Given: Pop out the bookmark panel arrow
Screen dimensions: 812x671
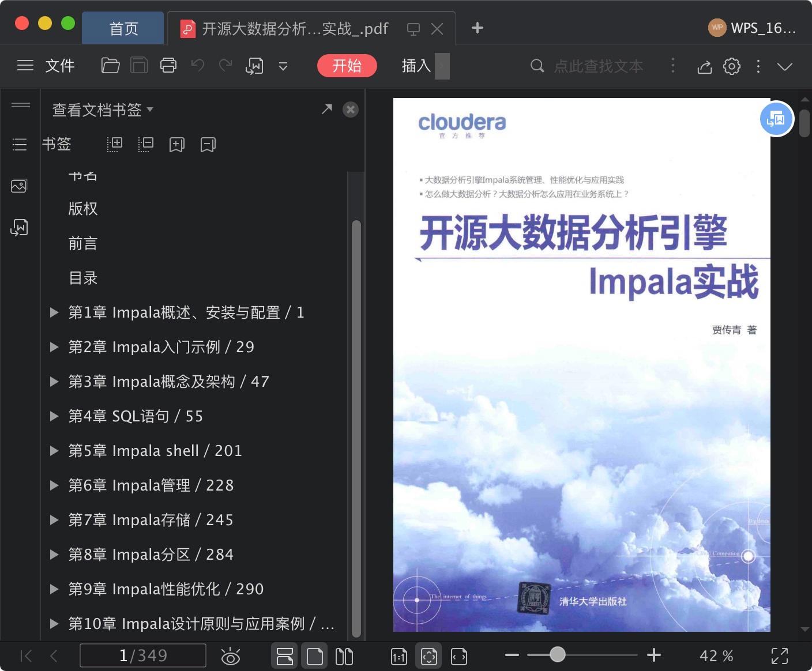Looking at the screenshot, I should (x=327, y=108).
